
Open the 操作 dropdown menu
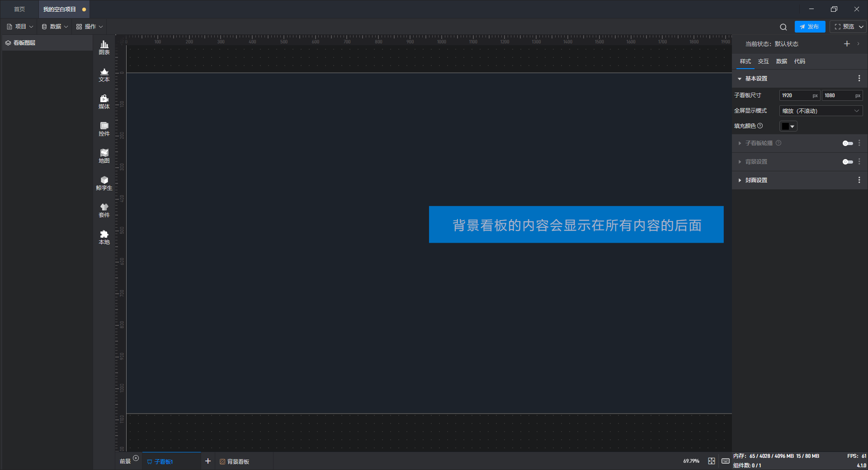[90, 27]
